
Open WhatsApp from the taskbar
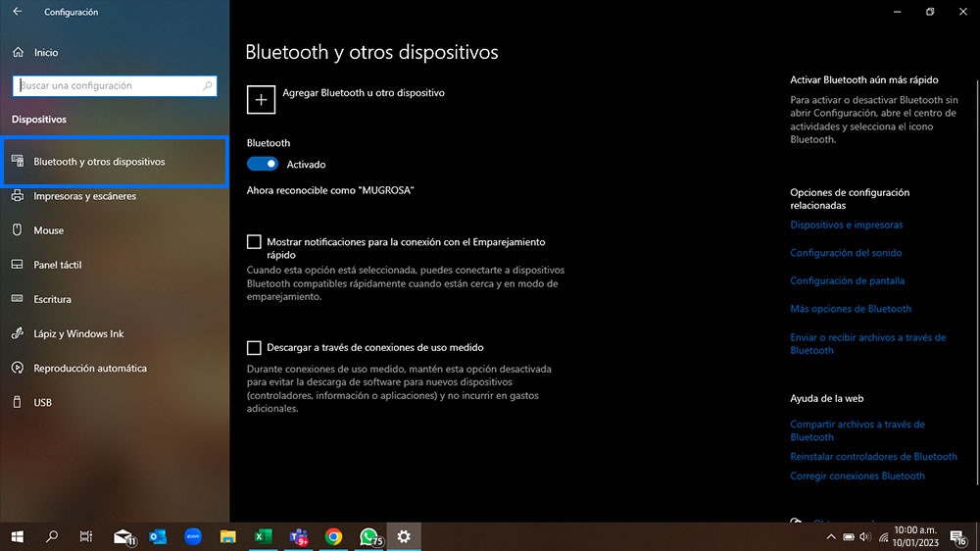point(368,536)
